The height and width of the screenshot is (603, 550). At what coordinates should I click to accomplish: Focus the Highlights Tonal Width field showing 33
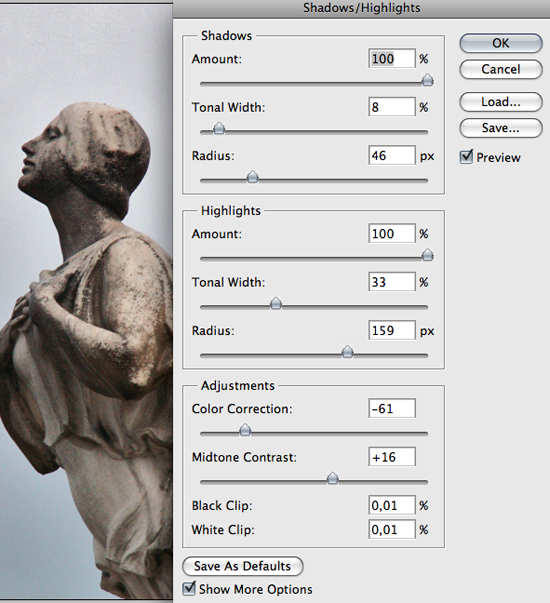coord(392,282)
